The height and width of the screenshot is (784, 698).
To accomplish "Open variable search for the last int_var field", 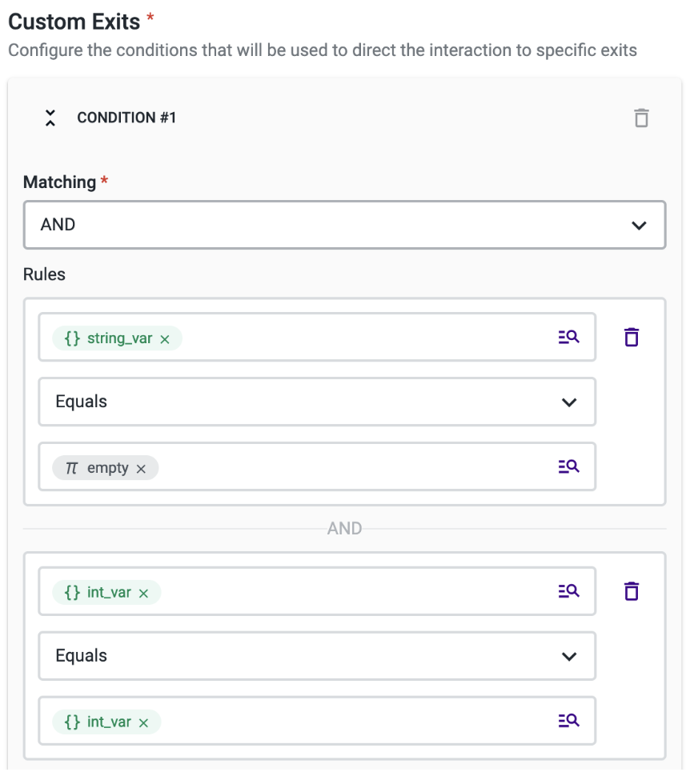I will pyautogui.click(x=568, y=721).
